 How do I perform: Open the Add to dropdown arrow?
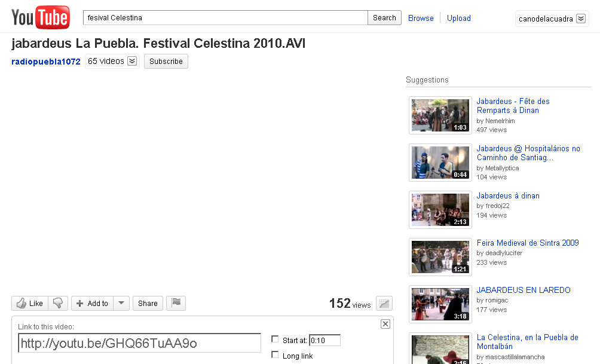[121, 303]
